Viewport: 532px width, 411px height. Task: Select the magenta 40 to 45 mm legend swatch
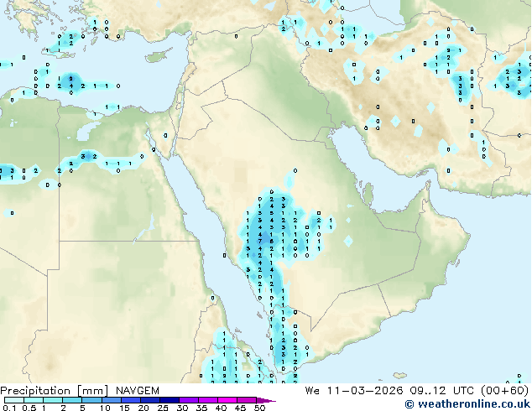227,400
